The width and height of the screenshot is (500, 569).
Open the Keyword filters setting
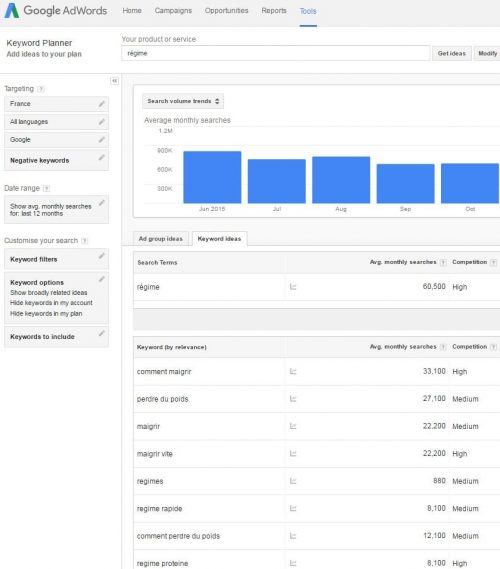[56, 259]
